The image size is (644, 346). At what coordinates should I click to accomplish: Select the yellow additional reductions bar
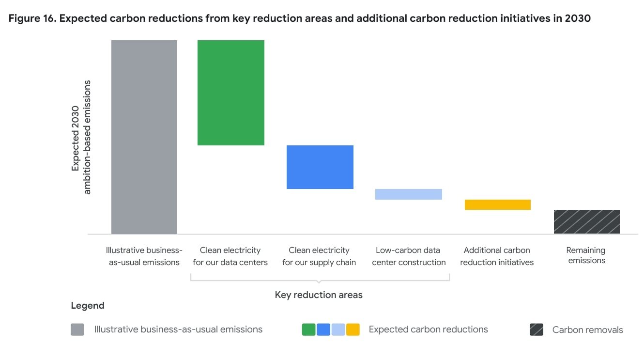click(x=497, y=204)
